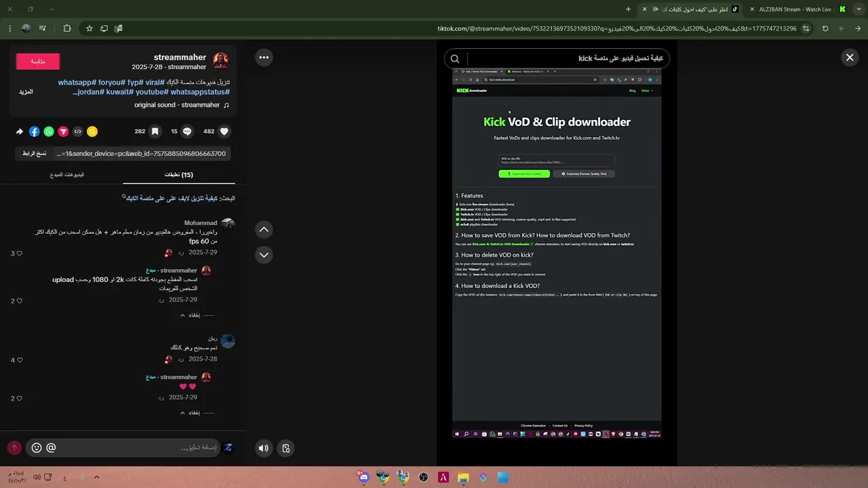
Task: Show hidden system tray icons
Action: (96, 477)
